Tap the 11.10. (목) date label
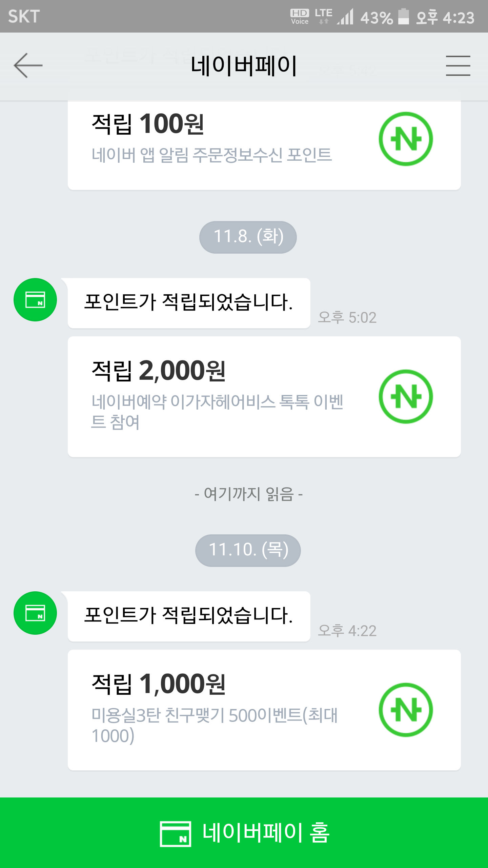 tap(248, 550)
